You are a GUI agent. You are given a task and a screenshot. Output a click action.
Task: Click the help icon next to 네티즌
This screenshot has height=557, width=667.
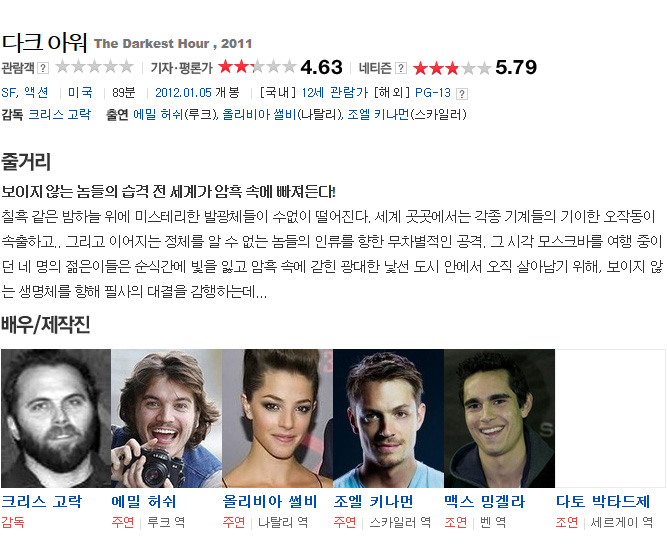[401, 68]
